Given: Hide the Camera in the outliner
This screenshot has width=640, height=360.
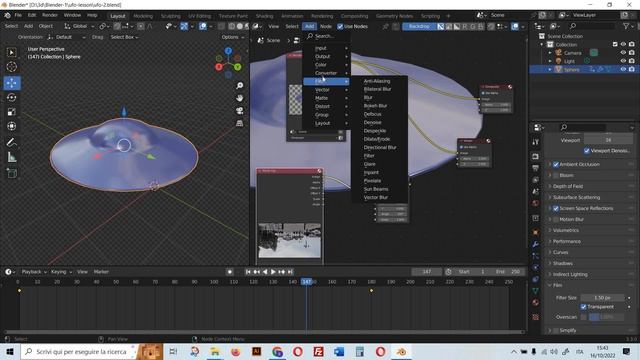Looking at the screenshot, I should coord(623,53).
